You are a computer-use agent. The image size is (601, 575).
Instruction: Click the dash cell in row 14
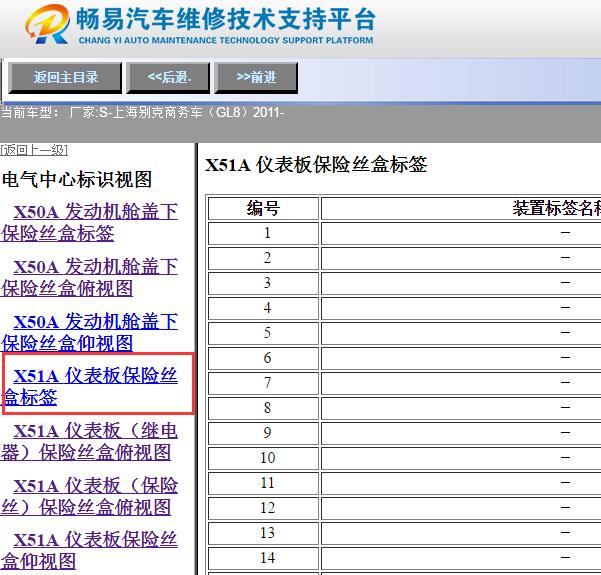[461, 558]
